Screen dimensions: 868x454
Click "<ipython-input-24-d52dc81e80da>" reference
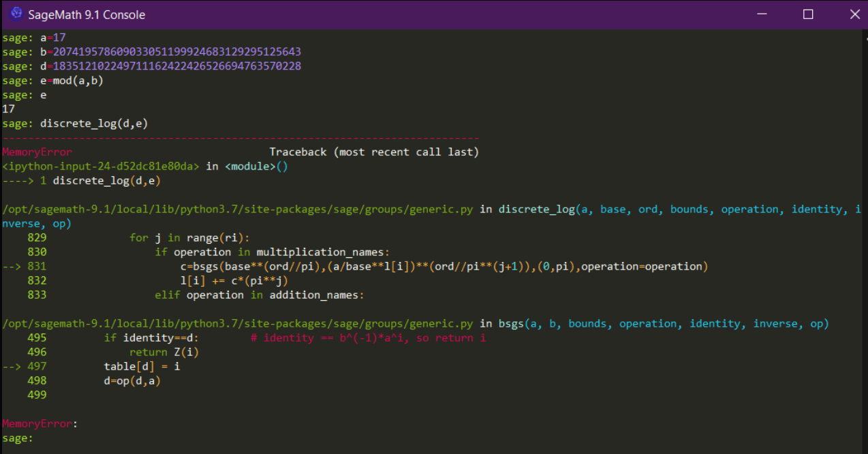coord(101,166)
